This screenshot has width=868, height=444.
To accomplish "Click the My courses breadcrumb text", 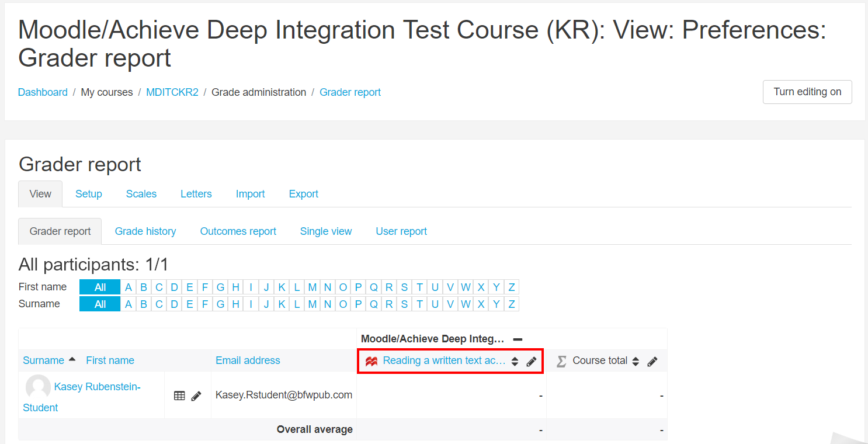I will coord(107,92).
